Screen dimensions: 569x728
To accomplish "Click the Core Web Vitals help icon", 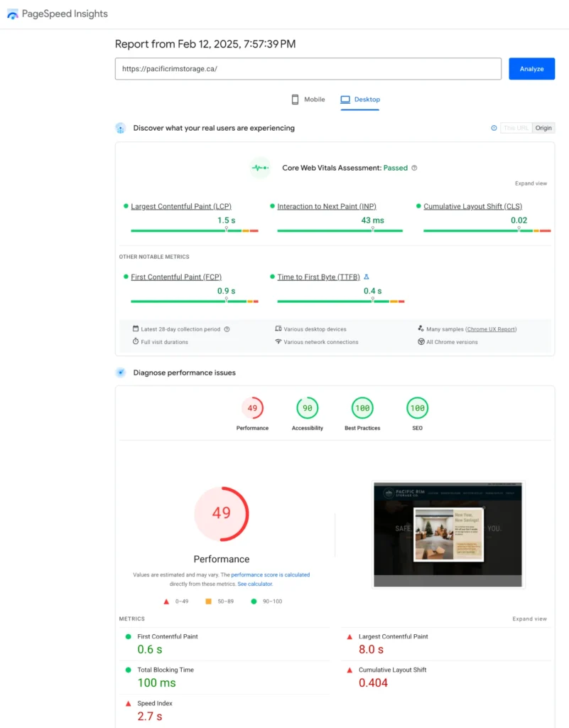I will tap(414, 168).
